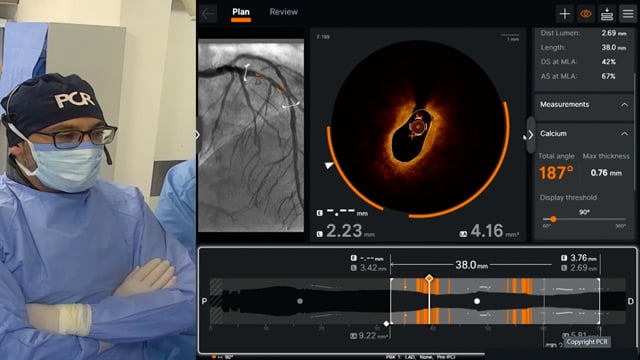Click the 0.76 mm max thickness value

pyautogui.click(x=606, y=173)
